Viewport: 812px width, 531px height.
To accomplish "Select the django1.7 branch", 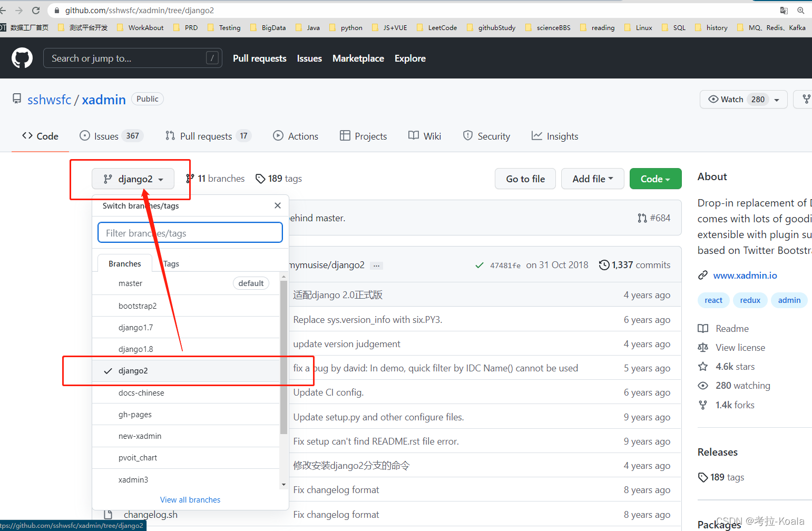I will coord(186,327).
